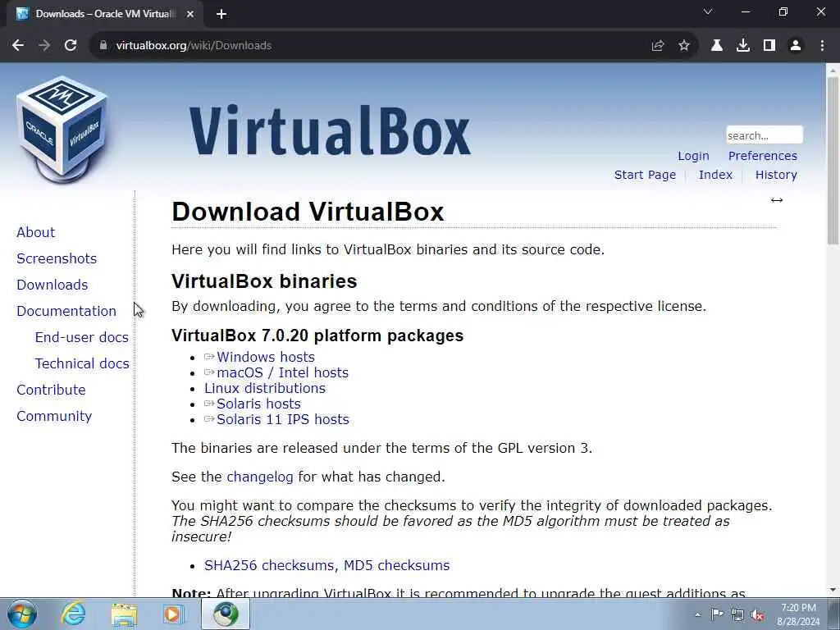The width and height of the screenshot is (840, 630).
Task: Click the padlock site info icon
Action: 103,46
